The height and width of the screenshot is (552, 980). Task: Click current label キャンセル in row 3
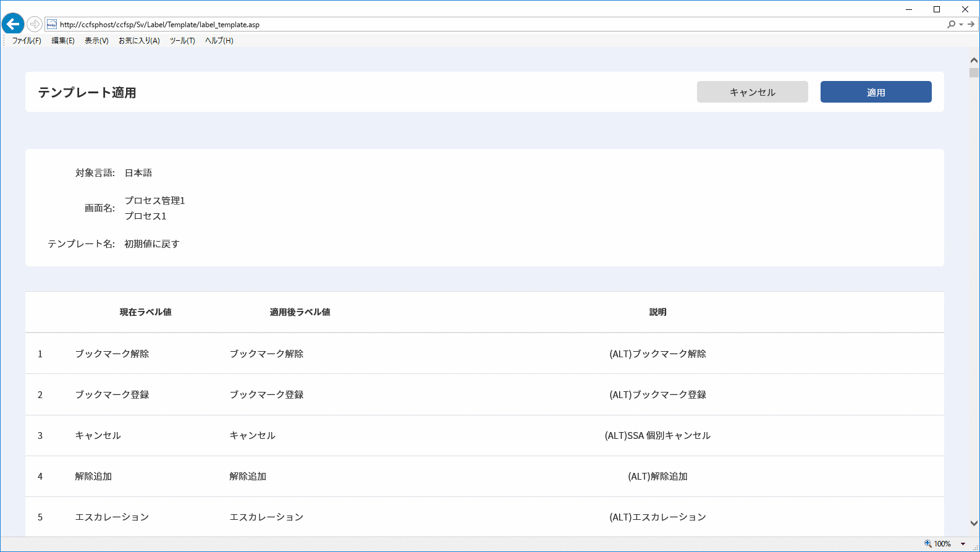click(98, 436)
